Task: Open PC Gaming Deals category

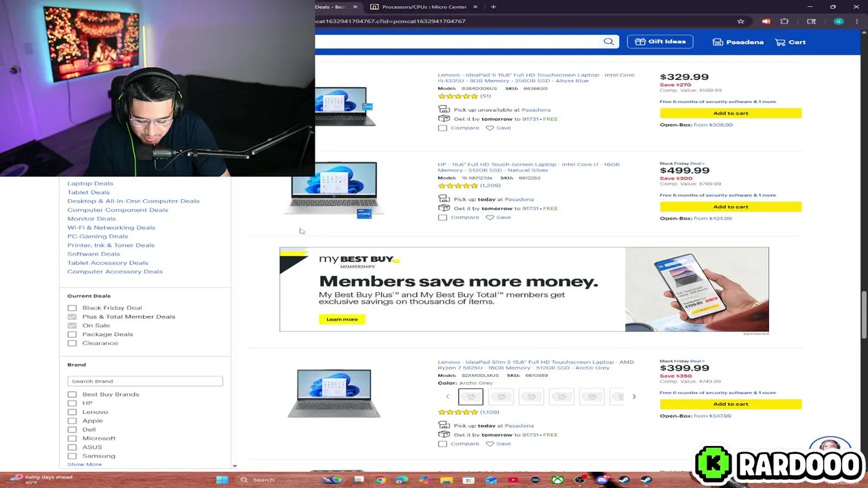Action: (x=98, y=237)
